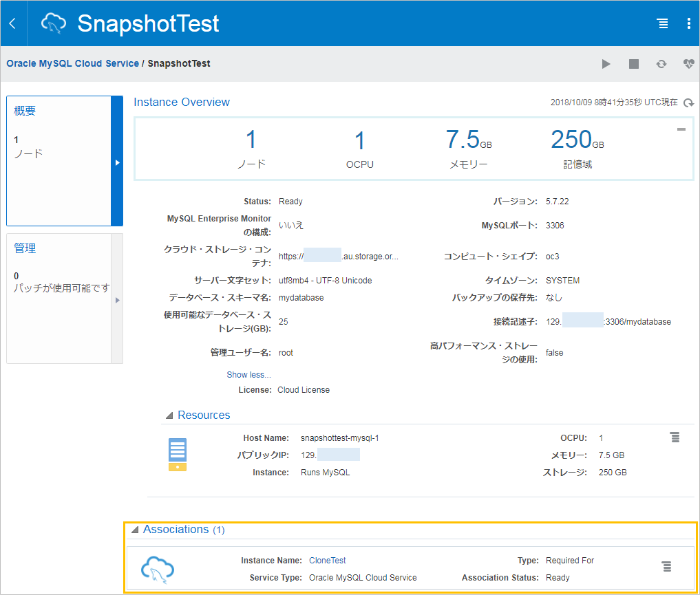The width and height of the screenshot is (700, 595).
Task: Click the CloneTest cloud service icon
Action: pyautogui.click(x=157, y=570)
